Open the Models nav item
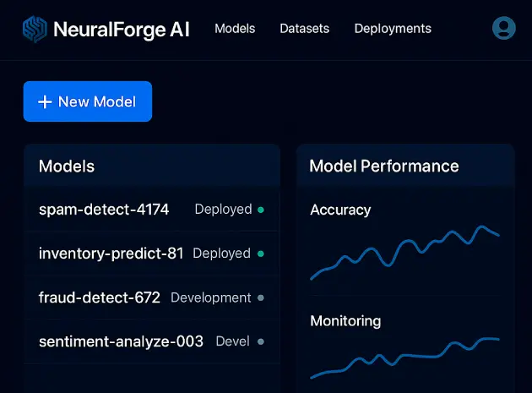 pos(235,29)
